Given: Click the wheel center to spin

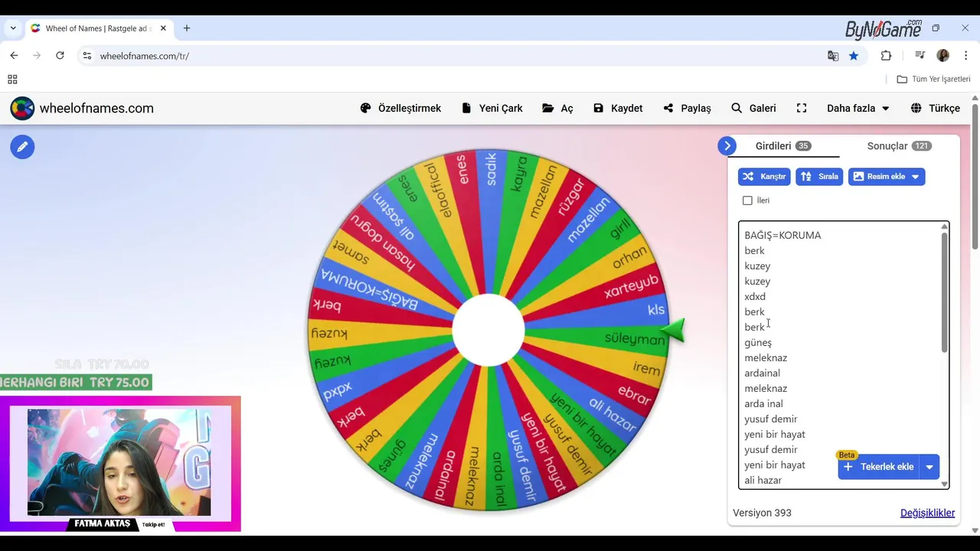Looking at the screenshot, I should click(x=488, y=331).
